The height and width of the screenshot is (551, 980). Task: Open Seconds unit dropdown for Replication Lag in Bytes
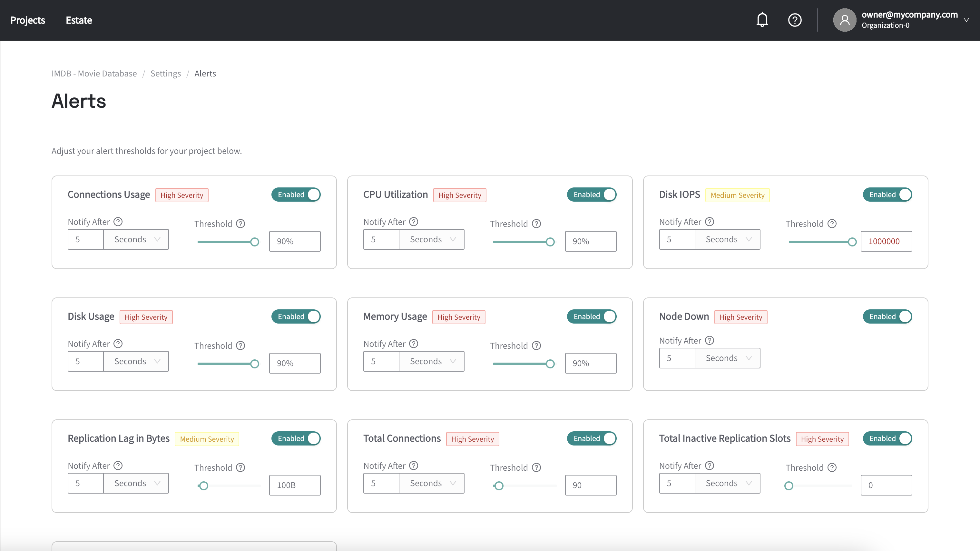(136, 483)
